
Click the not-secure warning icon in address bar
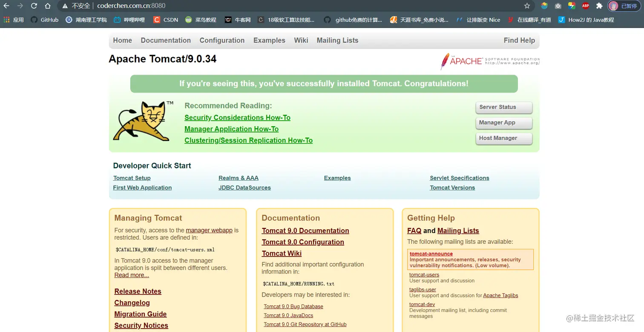(x=65, y=6)
